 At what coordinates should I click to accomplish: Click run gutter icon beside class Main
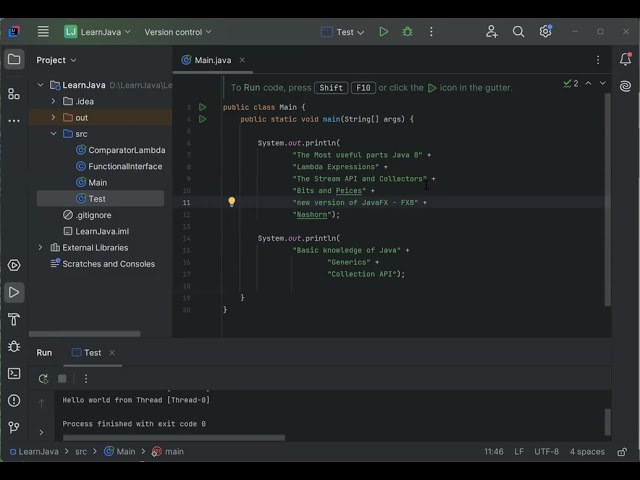click(202, 107)
